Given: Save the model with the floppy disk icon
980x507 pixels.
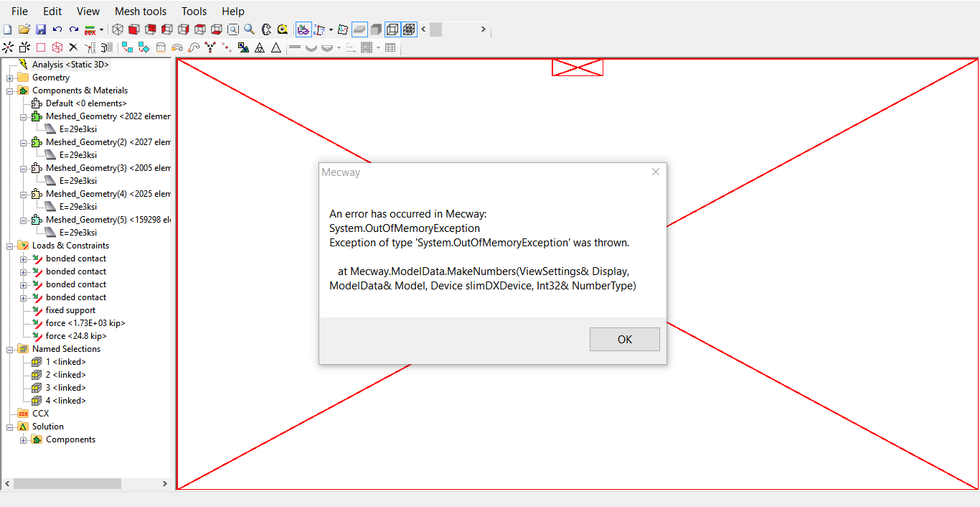Looking at the screenshot, I should click(x=41, y=29).
